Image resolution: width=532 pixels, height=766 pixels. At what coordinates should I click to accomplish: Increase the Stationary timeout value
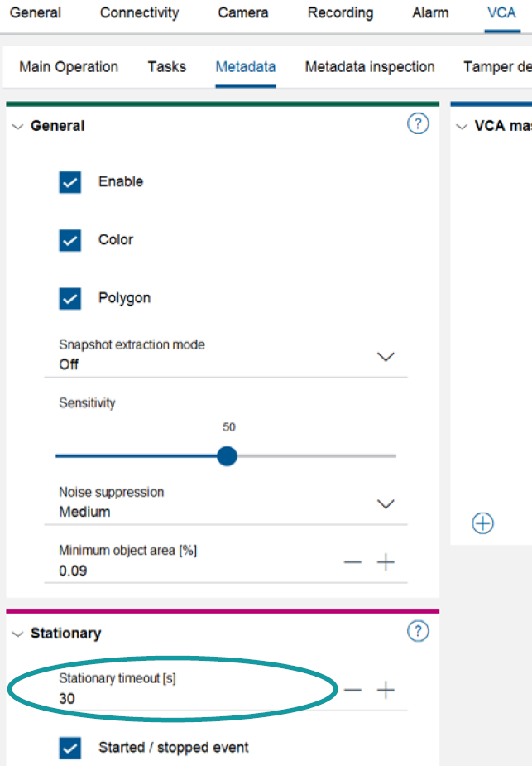(x=386, y=691)
